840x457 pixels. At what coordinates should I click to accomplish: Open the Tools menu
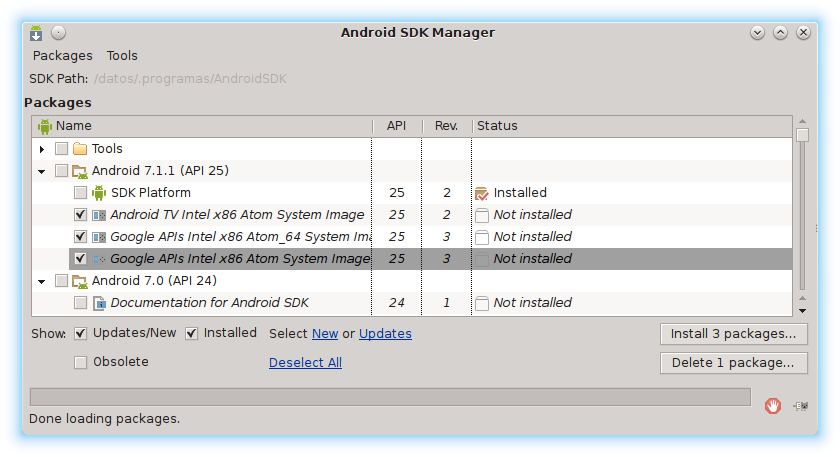[122, 56]
